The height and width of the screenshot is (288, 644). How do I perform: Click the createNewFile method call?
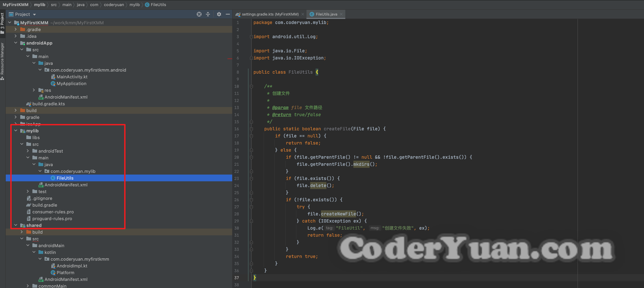pyautogui.click(x=338, y=214)
